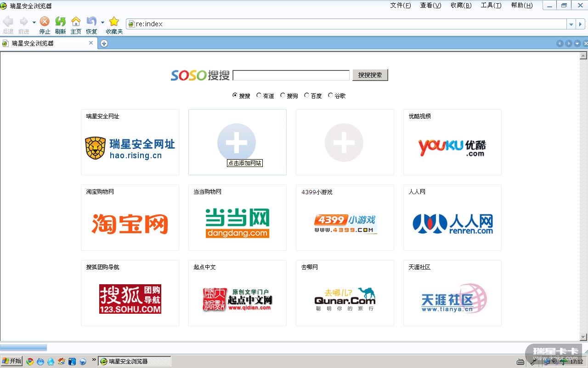Click the blue globe-arrow quick launch icon
588x368 pixels.
[83, 362]
